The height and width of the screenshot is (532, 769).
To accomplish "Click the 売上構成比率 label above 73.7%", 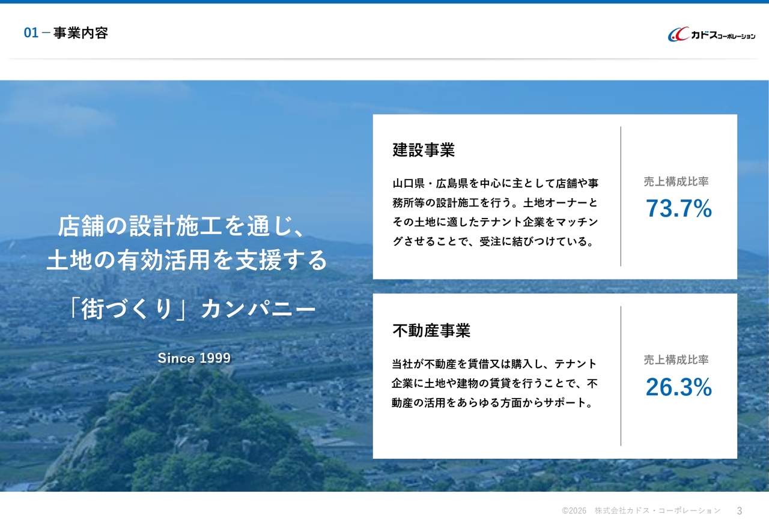I will pos(676,181).
